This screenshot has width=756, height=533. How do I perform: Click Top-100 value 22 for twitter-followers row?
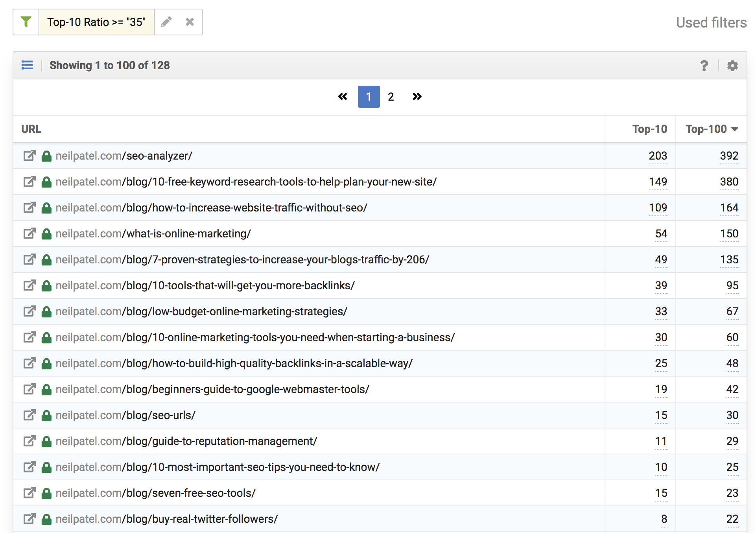point(732,519)
